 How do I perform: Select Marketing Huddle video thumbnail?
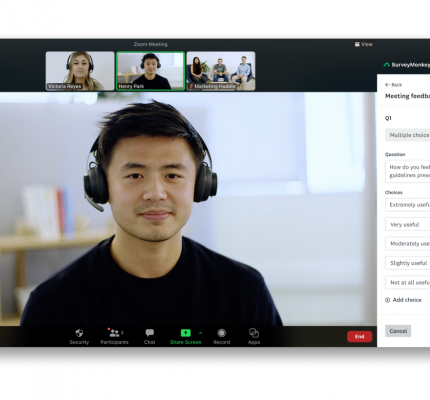[x=221, y=71]
